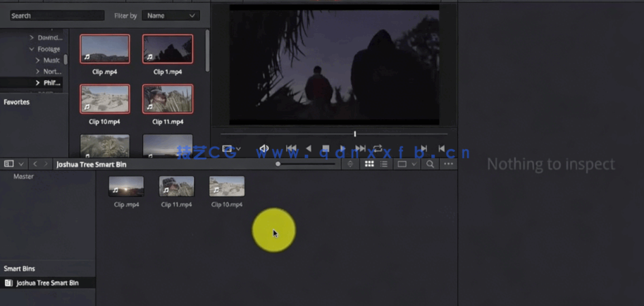Open media pool search magnifier
This screenshot has height=306, width=644.
coord(430,164)
